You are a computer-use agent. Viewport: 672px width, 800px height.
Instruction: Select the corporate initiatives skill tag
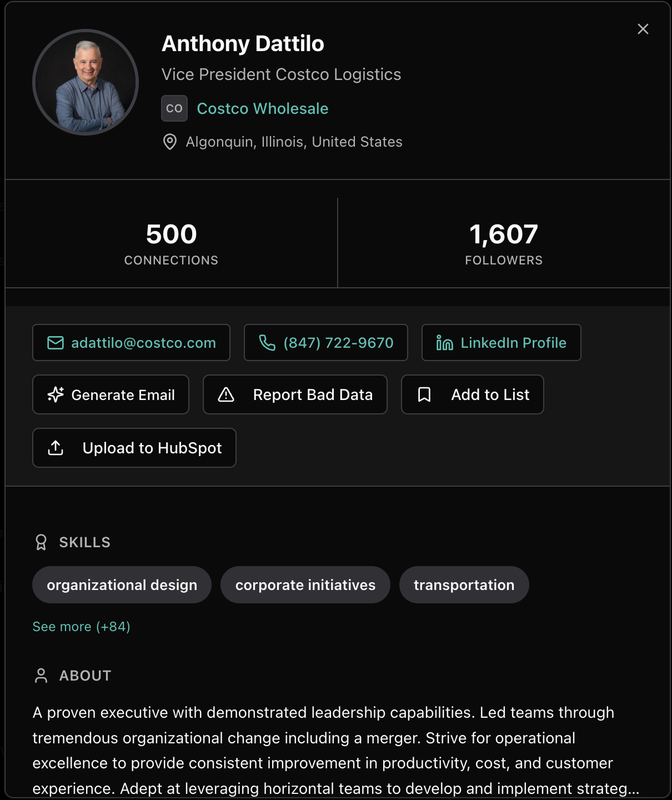pyautogui.click(x=305, y=585)
